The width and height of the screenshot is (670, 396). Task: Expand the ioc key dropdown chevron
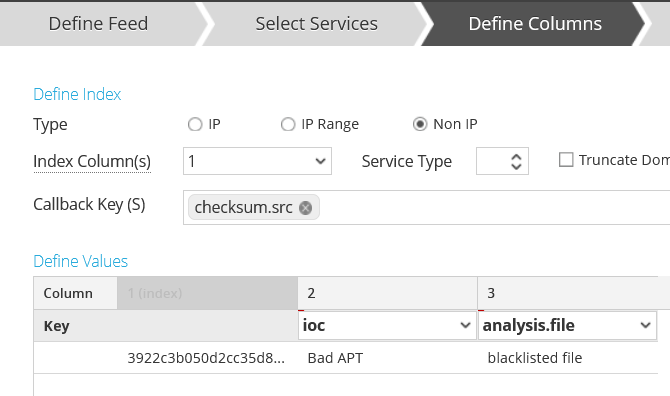pos(465,326)
